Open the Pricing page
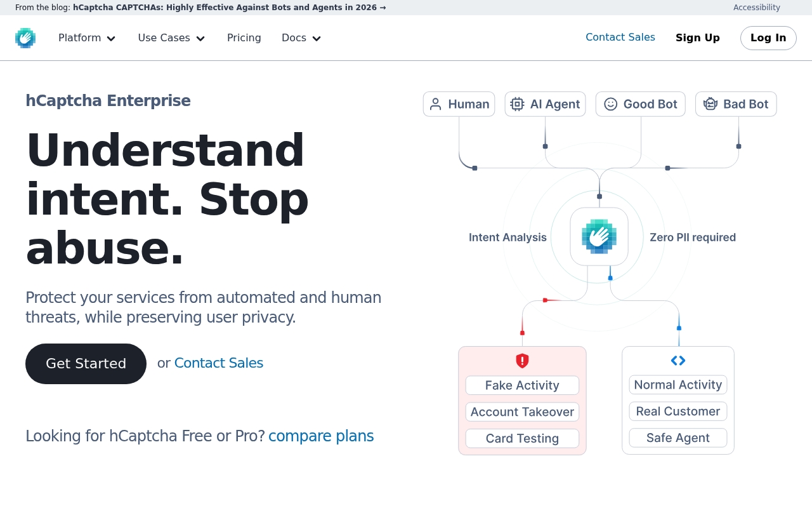Viewport: 812px width, 508px height. click(x=244, y=38)
